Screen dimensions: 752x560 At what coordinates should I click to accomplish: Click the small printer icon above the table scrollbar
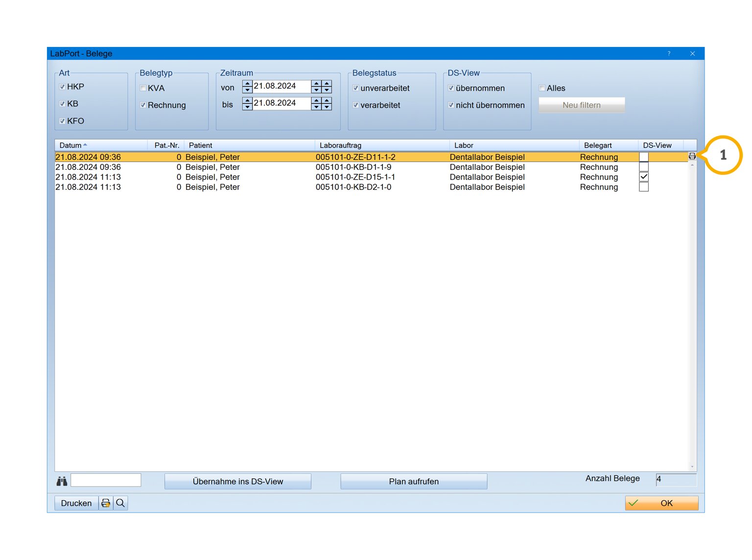pos(692,156)
